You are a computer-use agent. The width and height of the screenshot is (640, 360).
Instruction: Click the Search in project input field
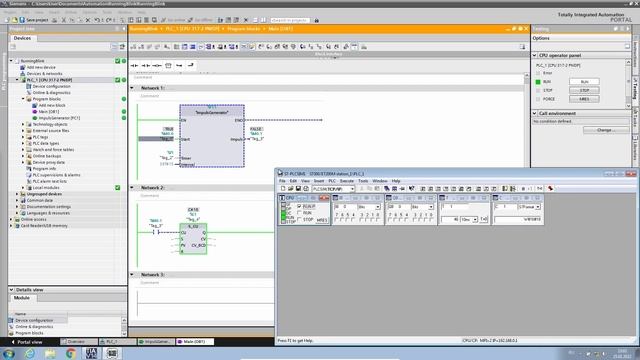pos(290,20)
